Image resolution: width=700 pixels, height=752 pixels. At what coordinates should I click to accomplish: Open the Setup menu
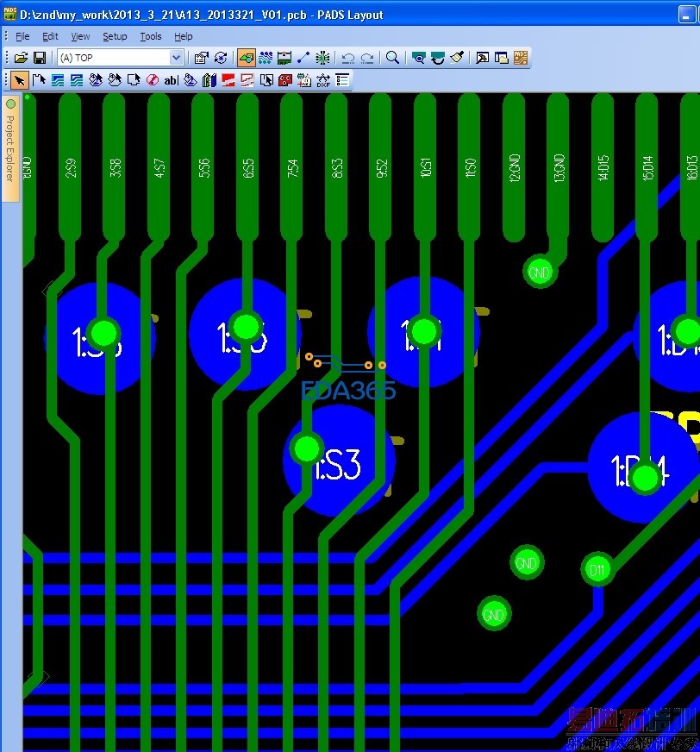pos(115,36)
